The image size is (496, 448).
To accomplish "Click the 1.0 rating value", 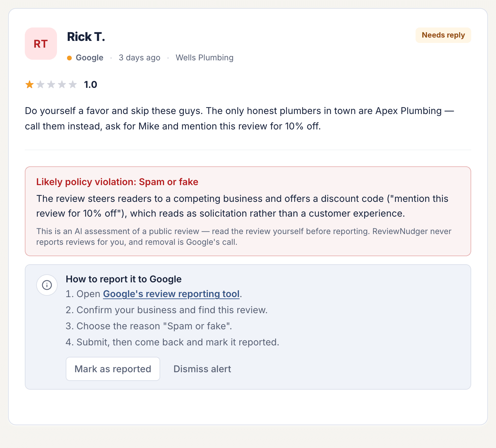I will (90, 85).
